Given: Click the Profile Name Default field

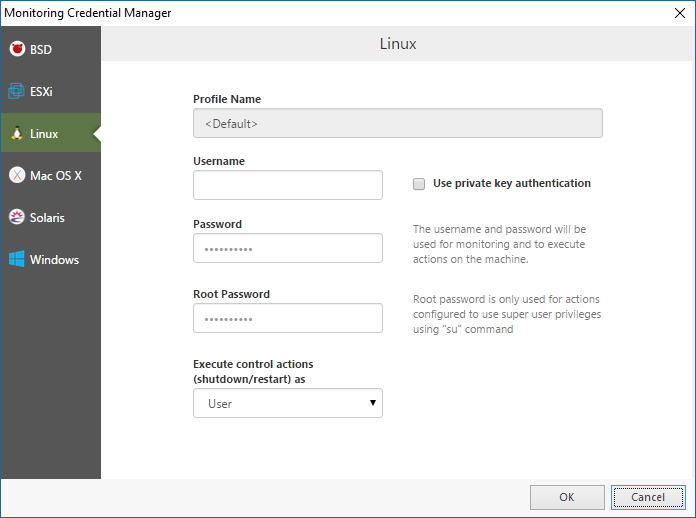Looking at the screenshot, I should point(398,123).
